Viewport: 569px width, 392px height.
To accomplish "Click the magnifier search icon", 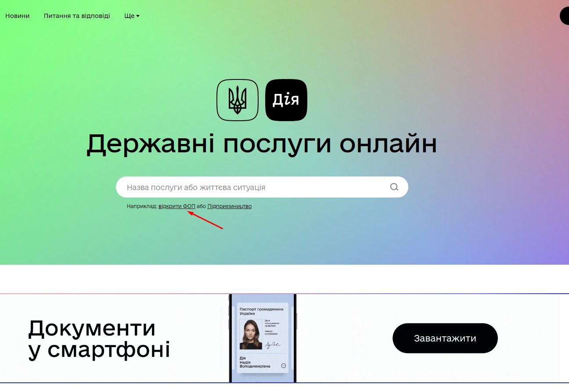I will point(394,187).
